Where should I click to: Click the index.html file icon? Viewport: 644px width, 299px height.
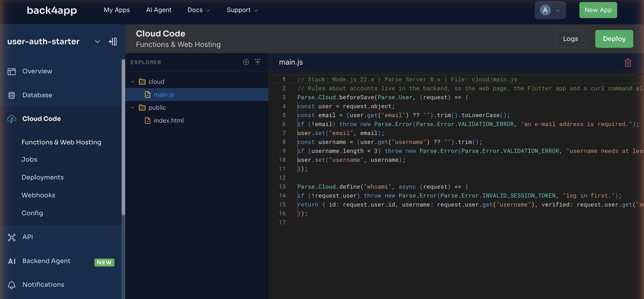(148, 120)
